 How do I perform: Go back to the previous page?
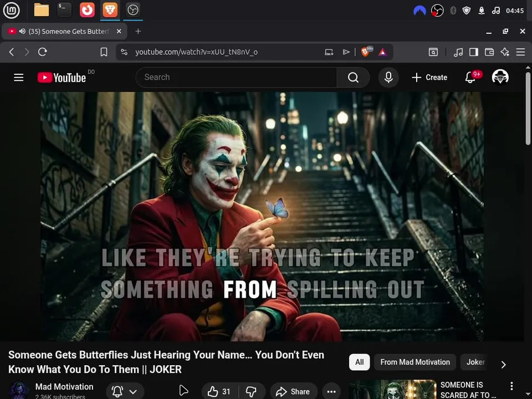(12, 52)
